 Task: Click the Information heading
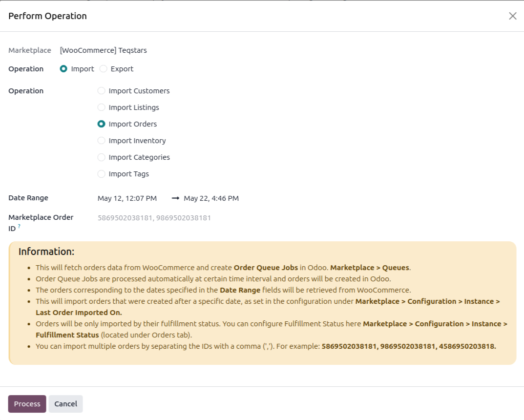[x=46, y=252]
